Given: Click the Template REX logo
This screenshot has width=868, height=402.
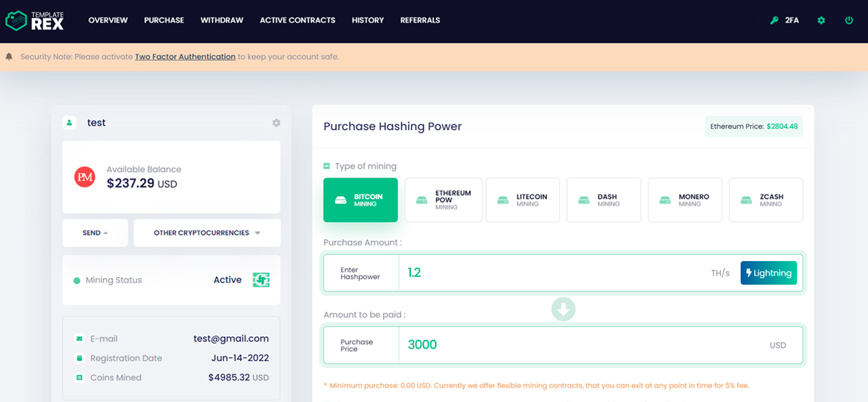Looking at the screenshot, I should [35, 20].
